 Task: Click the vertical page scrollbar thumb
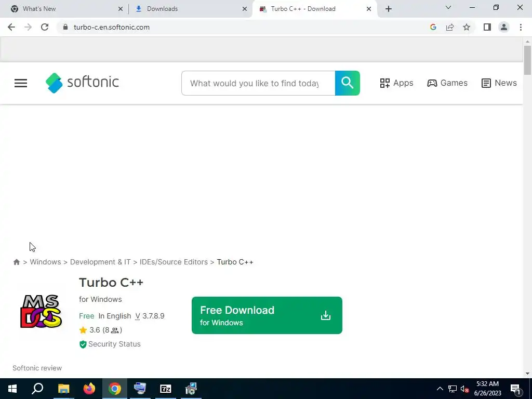coord(527,60)
